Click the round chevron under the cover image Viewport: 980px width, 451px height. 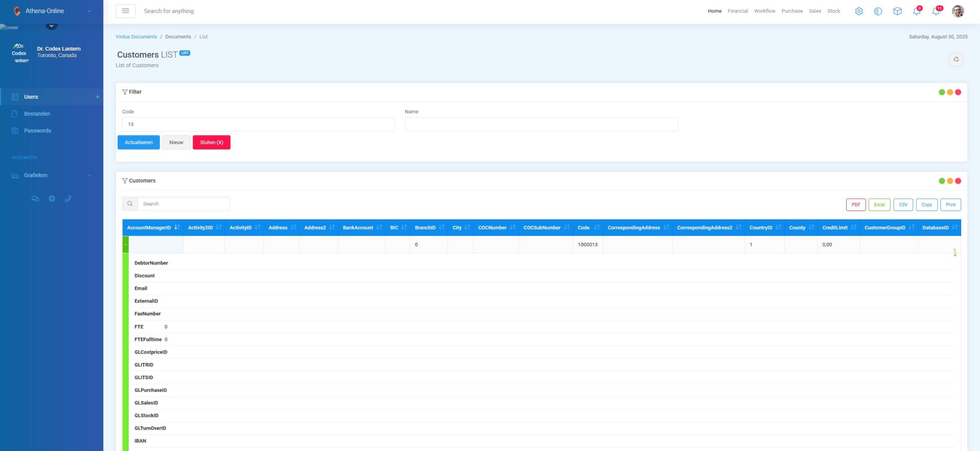[52, 26]
